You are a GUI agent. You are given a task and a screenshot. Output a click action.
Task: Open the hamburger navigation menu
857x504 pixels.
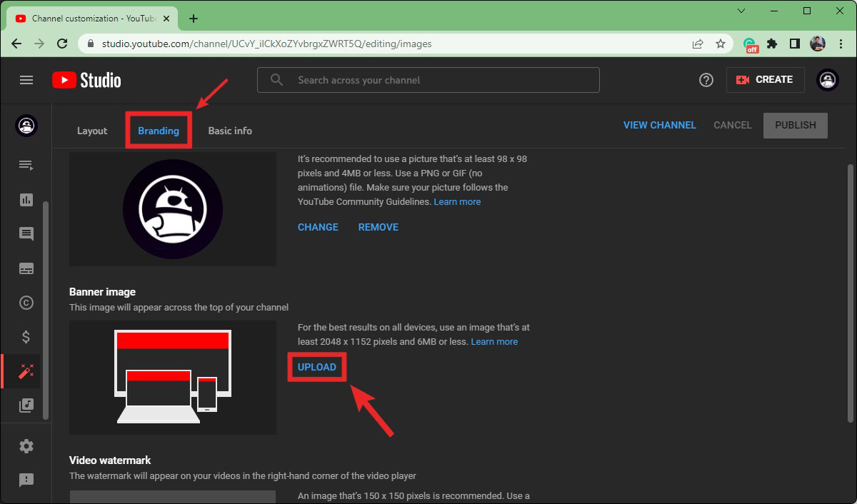point(26,80)
